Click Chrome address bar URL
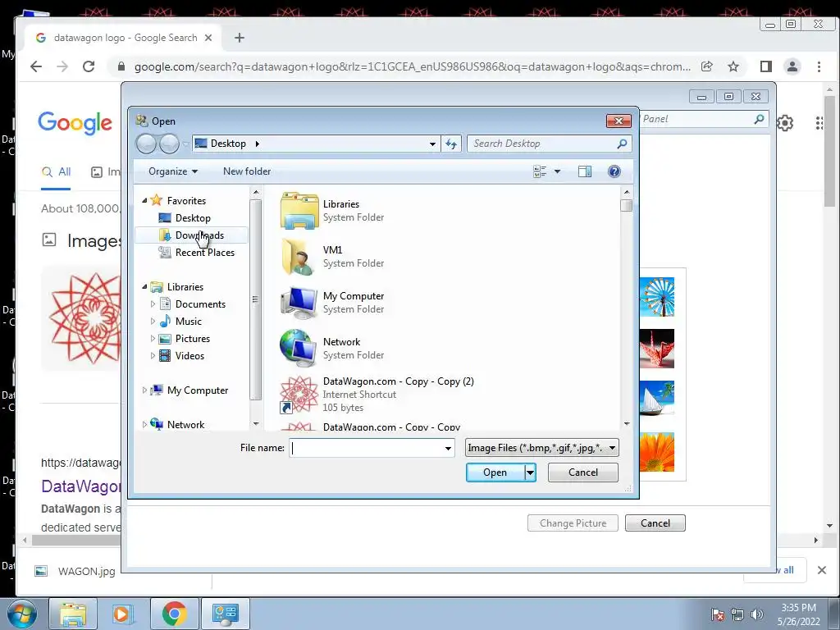The height and width of the screenshot is (630, 840). [413, 67]
